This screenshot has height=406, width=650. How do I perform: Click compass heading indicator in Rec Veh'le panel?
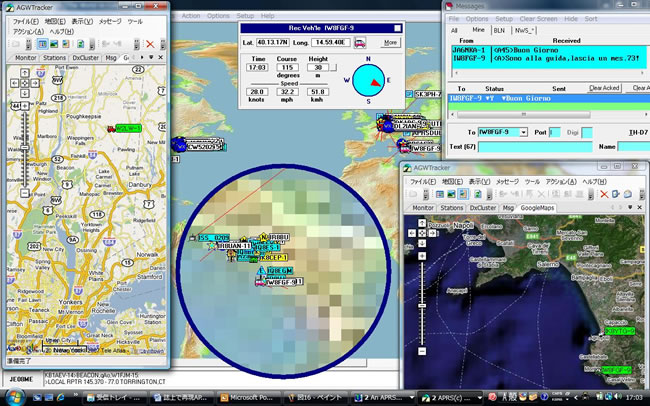[369, 80]
